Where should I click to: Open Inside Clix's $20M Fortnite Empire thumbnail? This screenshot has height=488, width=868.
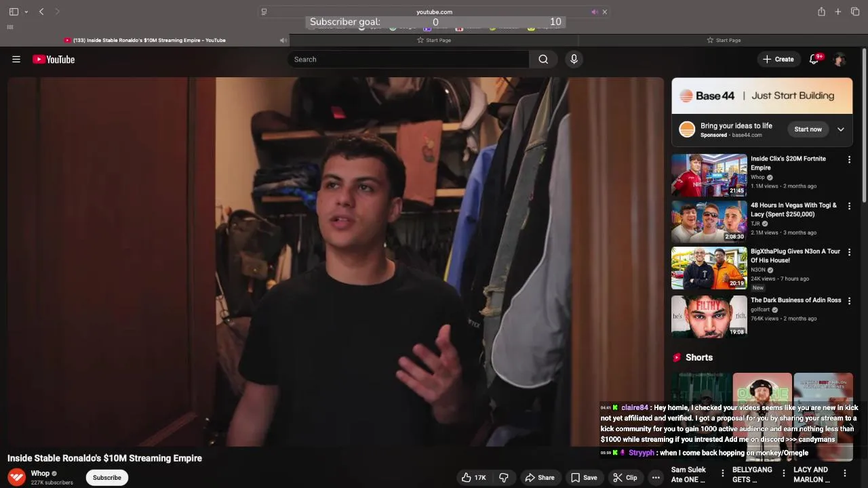click(709, 175)
